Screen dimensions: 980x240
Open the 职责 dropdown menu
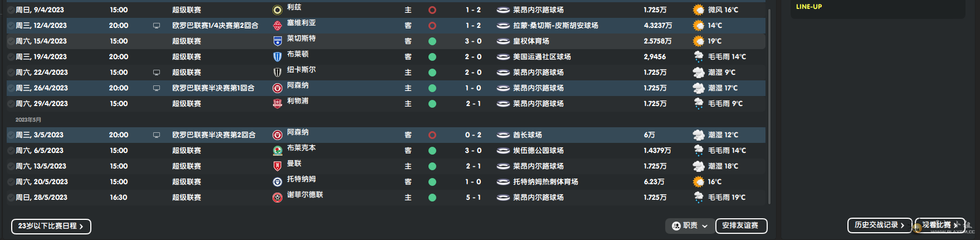[689, 225]
